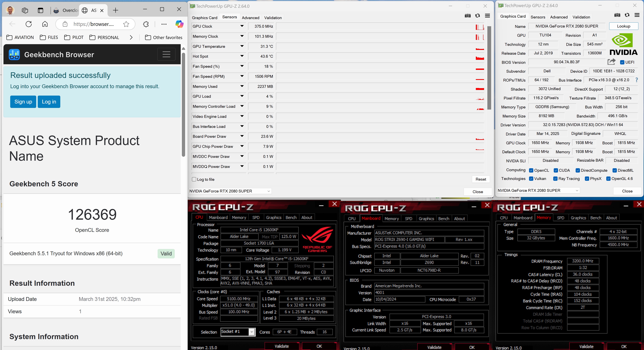Screen dimensions: 644x350
Task: Open the AVIATION favorites folder
Action: 20,37
